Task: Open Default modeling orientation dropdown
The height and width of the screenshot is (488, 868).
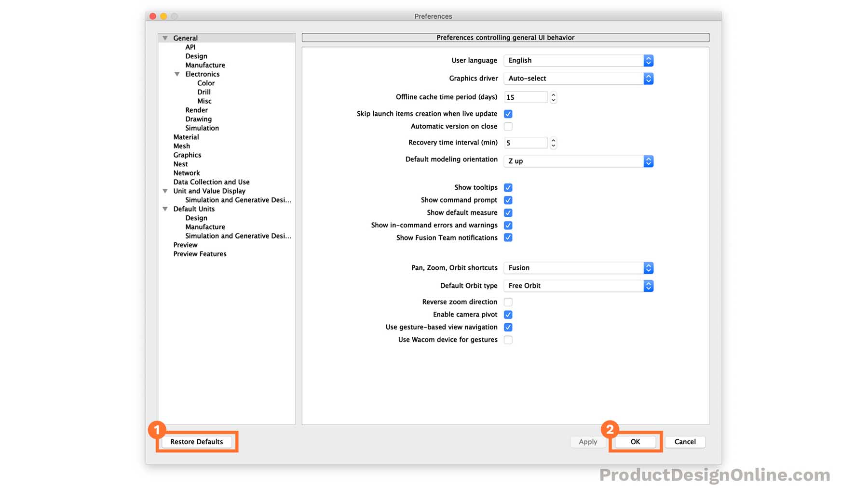Action: tap(578, 161)
